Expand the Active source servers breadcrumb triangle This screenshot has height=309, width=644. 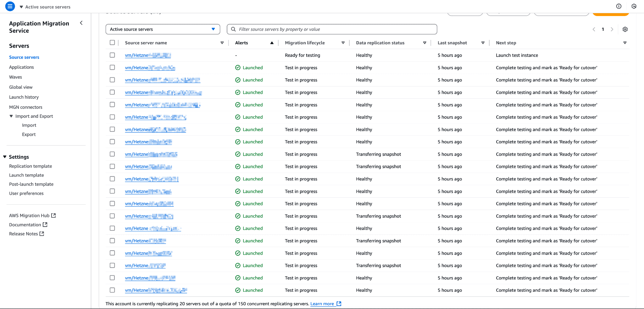[21, 7]
